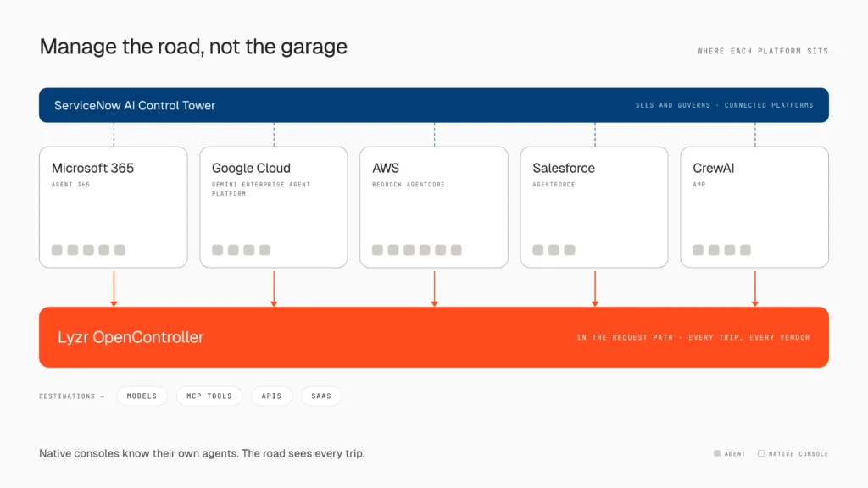The image size is (868, 488).
Task: Click the 'DESTINATIONS →' label
Action: [x=71, y=396]
